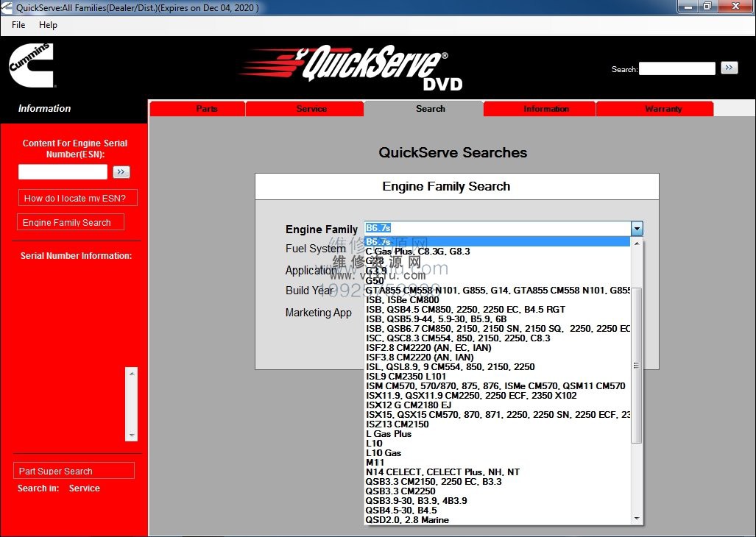756x537 pixels.
Task: Click the Part Super Search button
Action: [x=74, y=471]
